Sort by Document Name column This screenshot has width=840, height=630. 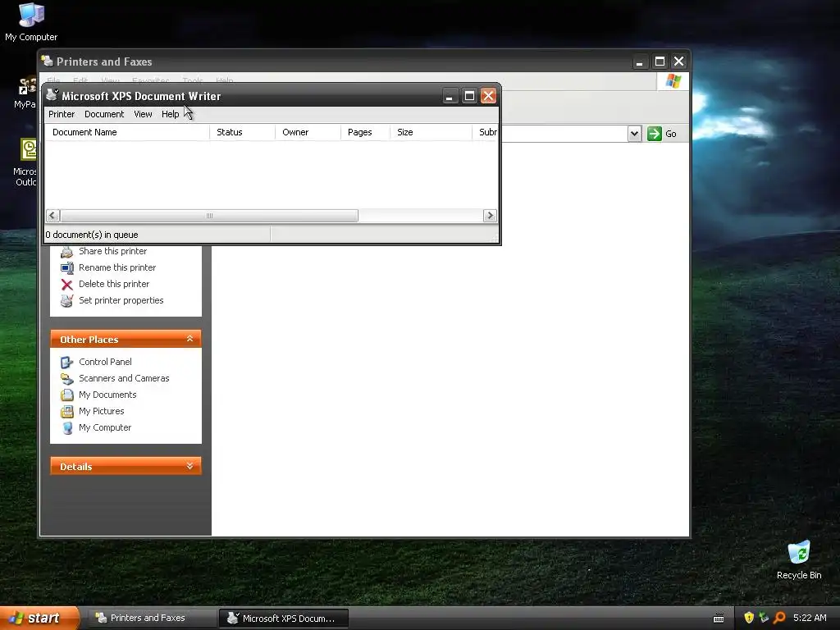[127, 132]
